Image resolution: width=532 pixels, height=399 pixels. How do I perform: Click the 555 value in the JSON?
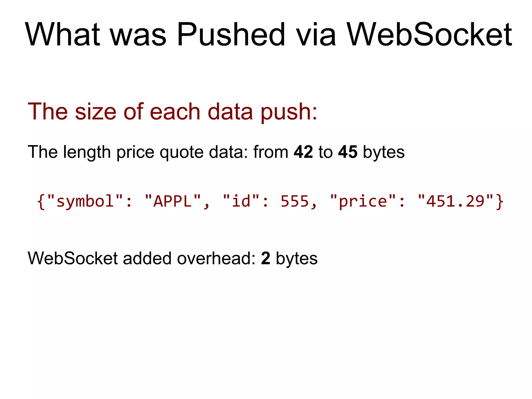pos(295,201)
